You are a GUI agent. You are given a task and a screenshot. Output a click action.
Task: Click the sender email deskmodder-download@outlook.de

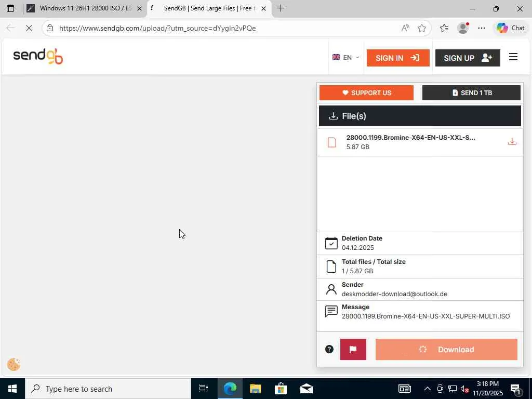[x=394, y=294]
